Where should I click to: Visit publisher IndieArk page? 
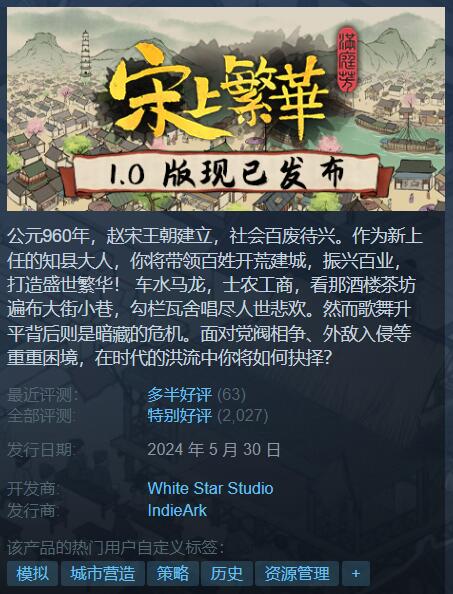177,510
